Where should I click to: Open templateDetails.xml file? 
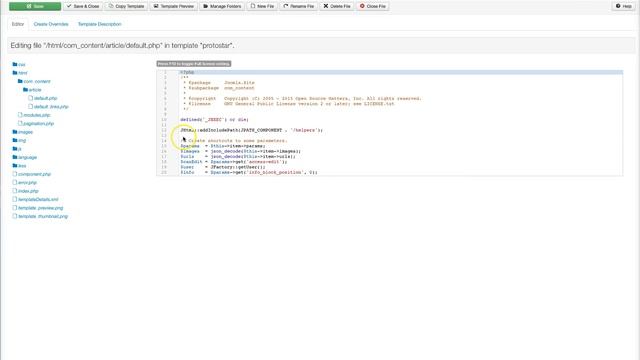coord(36,199)
